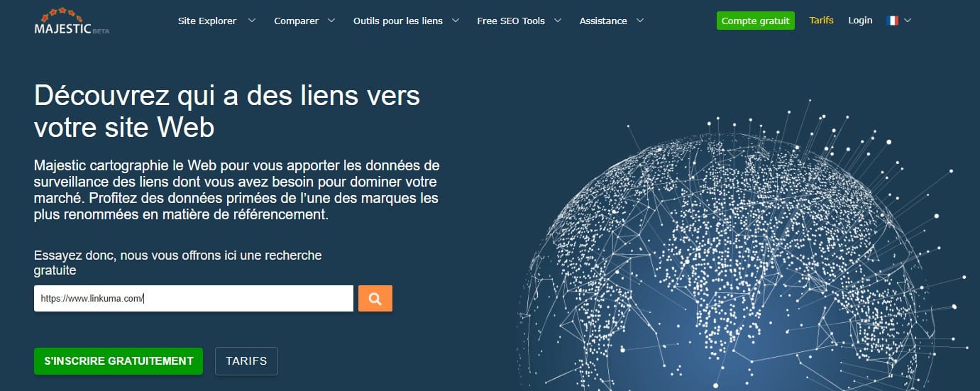Click the green Compte gratuit button
This screenshot has height=391, width=980.
(756, 21)
